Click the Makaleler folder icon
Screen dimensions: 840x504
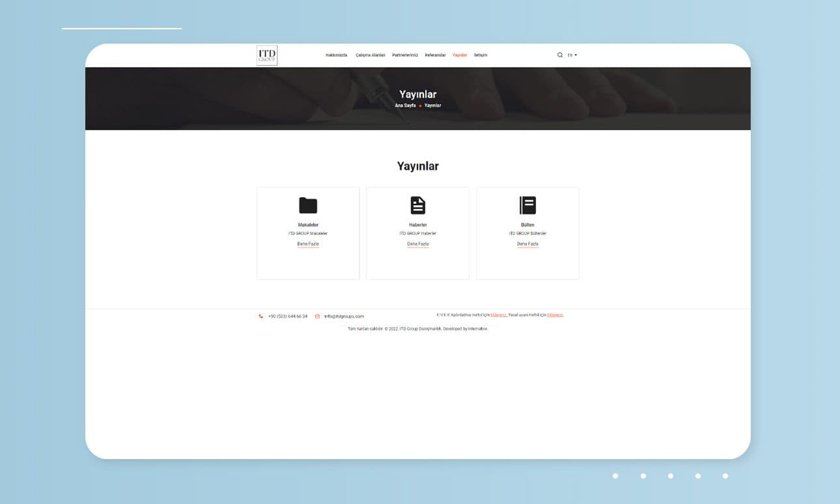[308, 205]
